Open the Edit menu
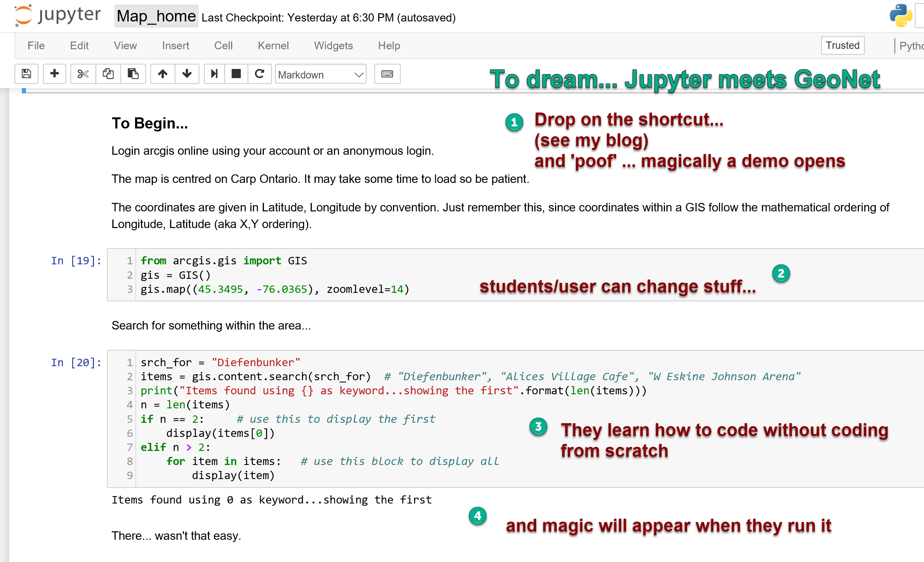The image size is (924, 562). [x=79, y=46]
